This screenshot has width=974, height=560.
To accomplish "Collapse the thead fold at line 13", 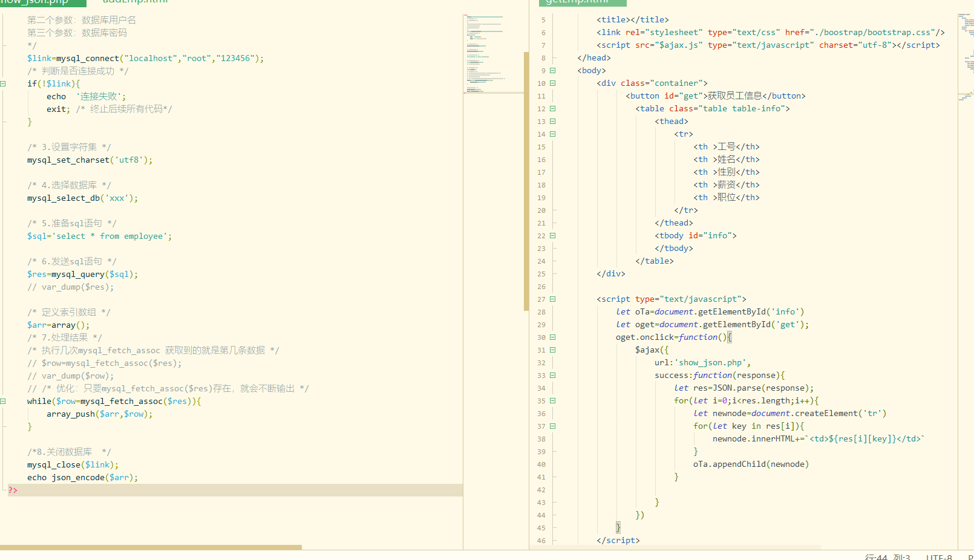I will 552,122.
